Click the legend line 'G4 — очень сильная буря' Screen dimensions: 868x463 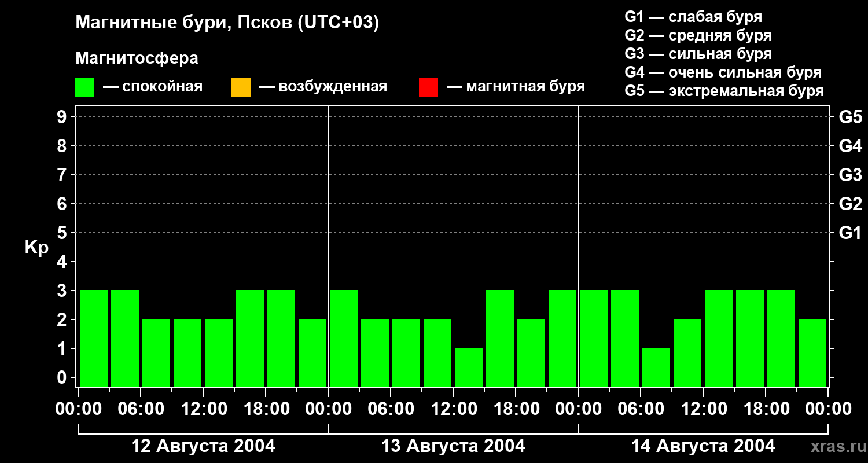(723, 72)
